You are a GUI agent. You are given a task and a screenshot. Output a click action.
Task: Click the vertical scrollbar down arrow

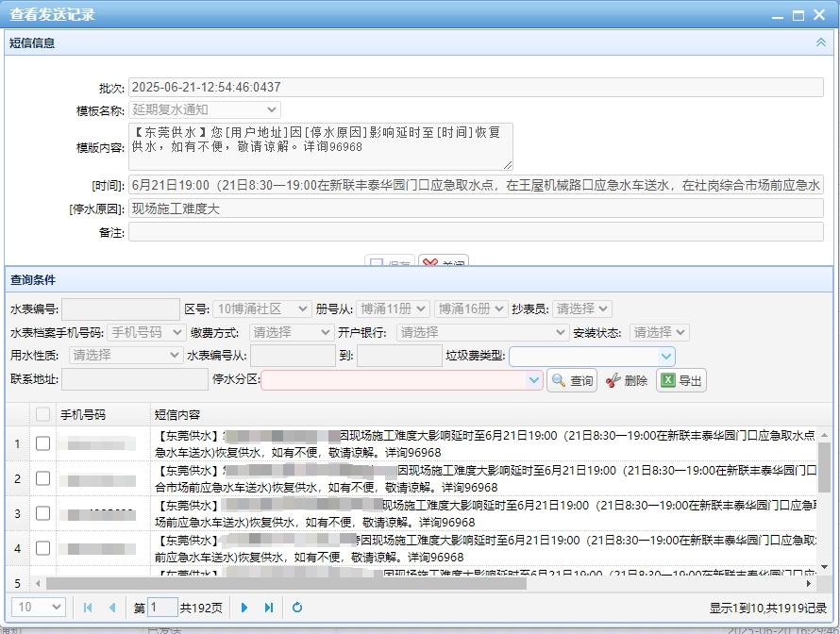pyautogui.click(x=824, y=566)
